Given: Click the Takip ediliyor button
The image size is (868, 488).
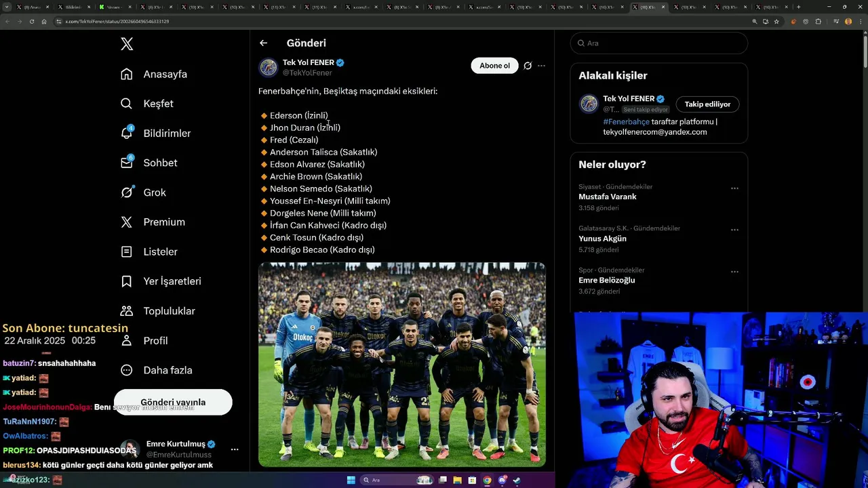Looking at the screenshot, I should tap(707, 104).
